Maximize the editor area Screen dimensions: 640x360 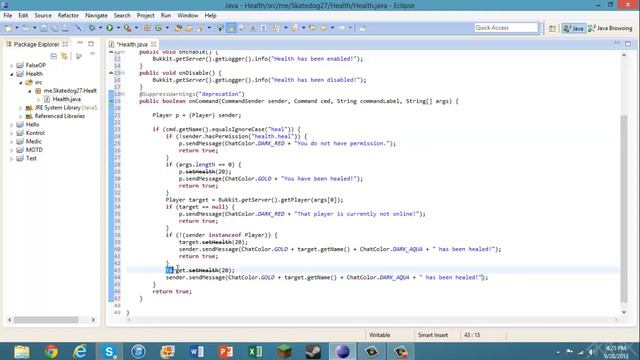click(x=628, y=44)
